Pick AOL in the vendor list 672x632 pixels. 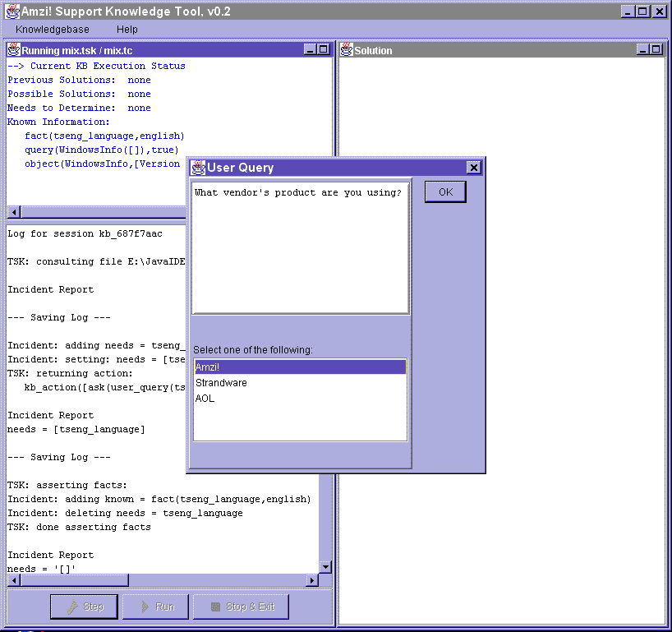(x=300, y=399)
